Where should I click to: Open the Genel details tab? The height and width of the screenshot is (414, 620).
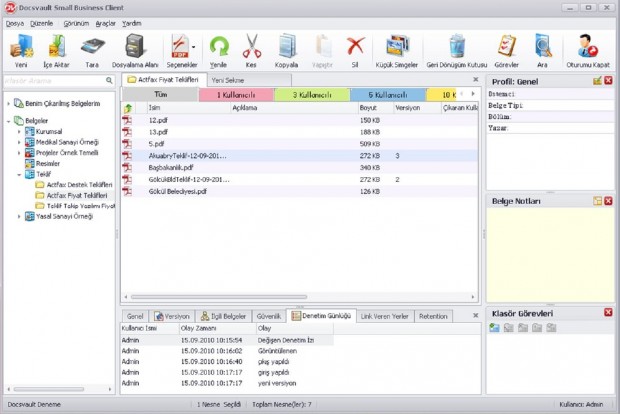pyautogui.click(x=135, y=316)
